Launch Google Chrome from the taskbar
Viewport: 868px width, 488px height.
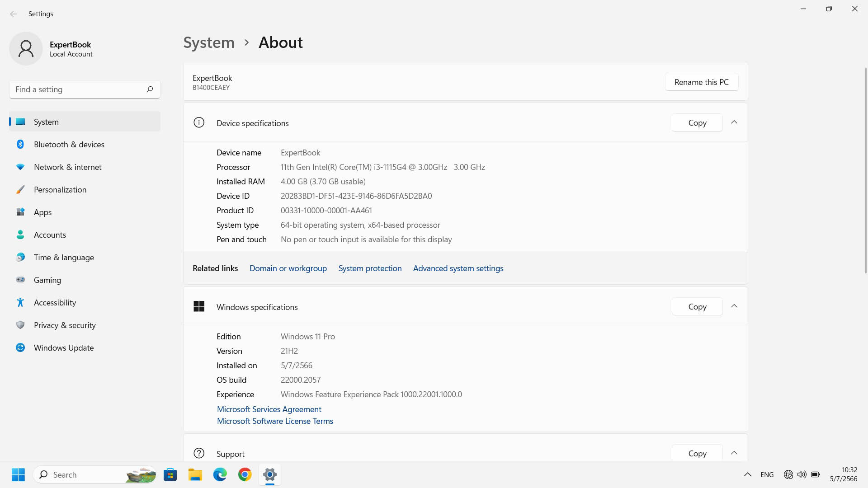[245, 474]
